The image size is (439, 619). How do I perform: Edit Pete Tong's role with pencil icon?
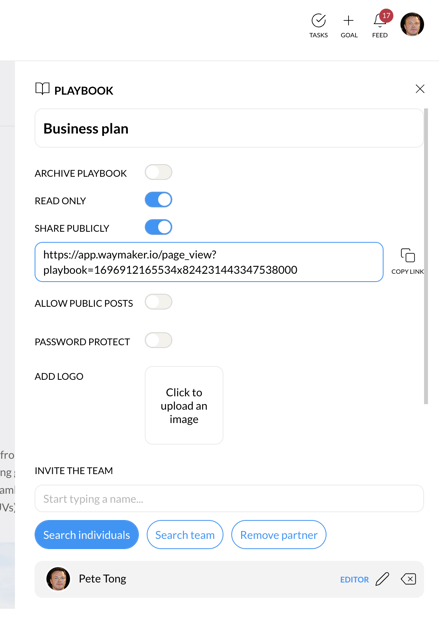[382, 579]
